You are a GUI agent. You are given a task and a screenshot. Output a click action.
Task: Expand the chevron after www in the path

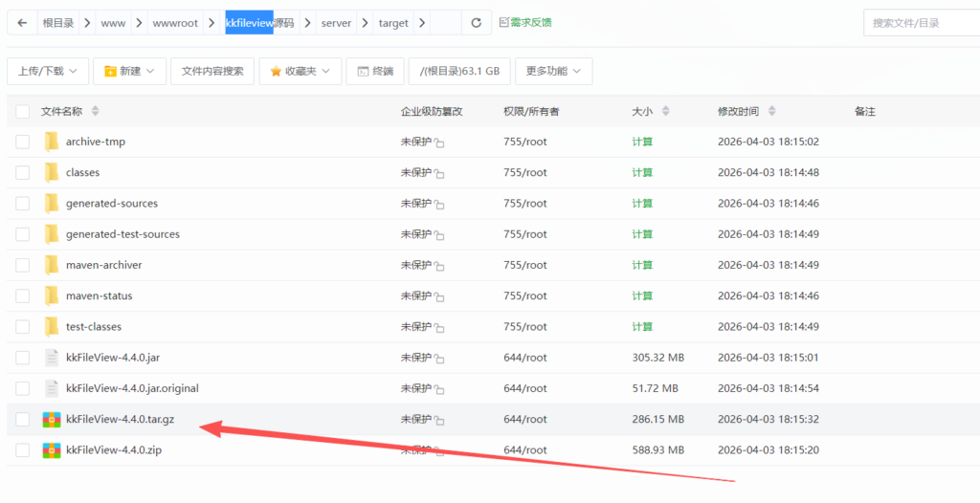click(x=139, y=23)
